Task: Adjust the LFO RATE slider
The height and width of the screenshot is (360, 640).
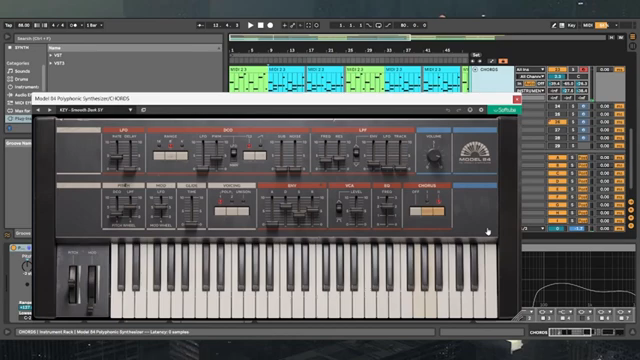Action: (x=117, y=157)
